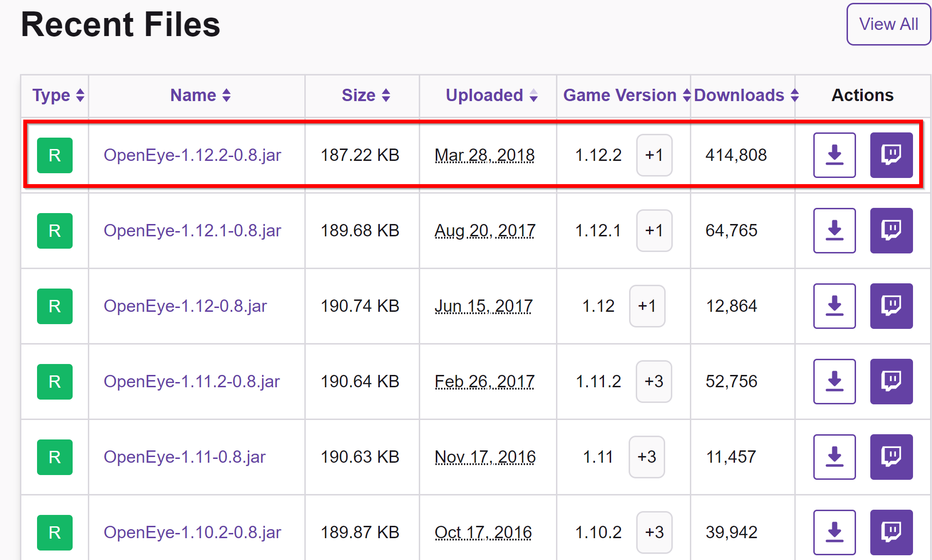Click the Mar 28, 2018 upload date
The height and width of the screenshot is (560, 932).
[x=485, y=155]
